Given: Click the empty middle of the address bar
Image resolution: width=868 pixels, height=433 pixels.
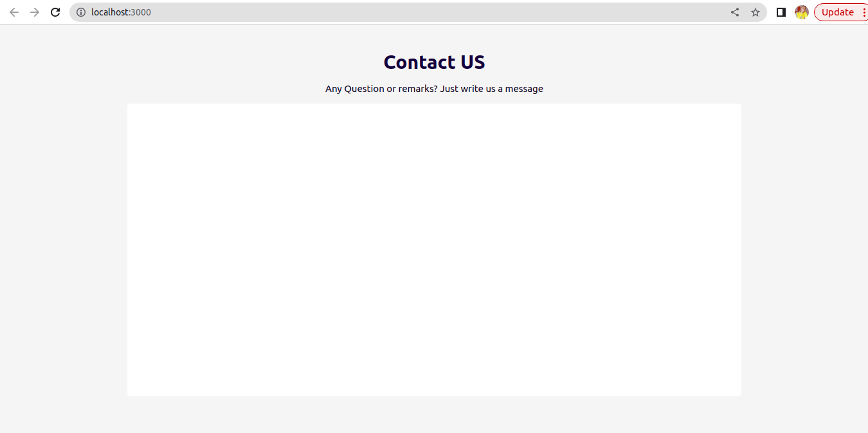Looking at the screenshot, I should (437, 12).
